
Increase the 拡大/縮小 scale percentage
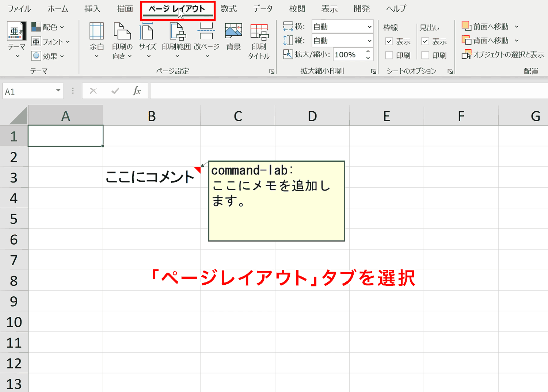tap(368, 51)
